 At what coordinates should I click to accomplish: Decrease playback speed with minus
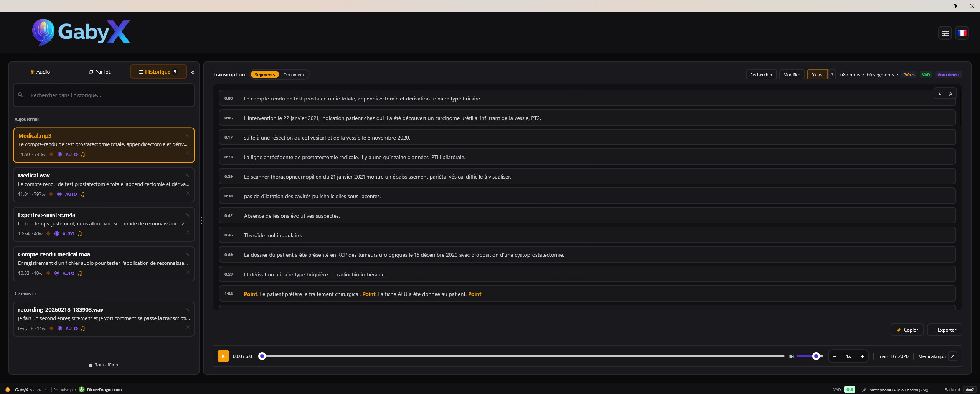(x=835, y=356)
